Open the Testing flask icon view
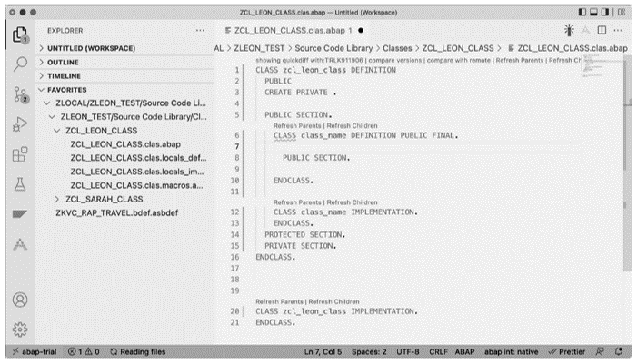The width and height of the screenshot is (637, 364). coord(18,183)
